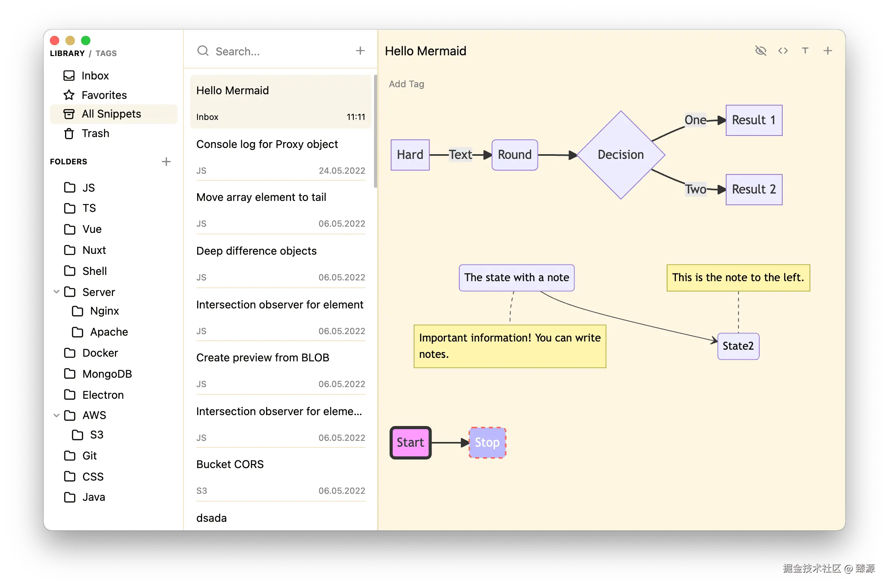
Task: Click the snippet list scrollbar
Action: click(x=376, y=131)
